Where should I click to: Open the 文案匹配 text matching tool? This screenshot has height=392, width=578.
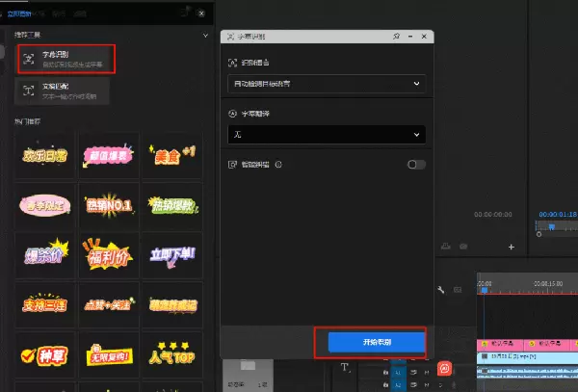coord(64,91)
